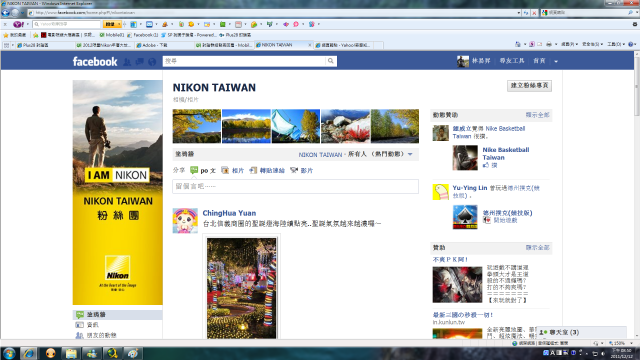640x360 pixels.
Task: Click the wall comment input box
Action: pyautogui.click(x=296, y=187)
